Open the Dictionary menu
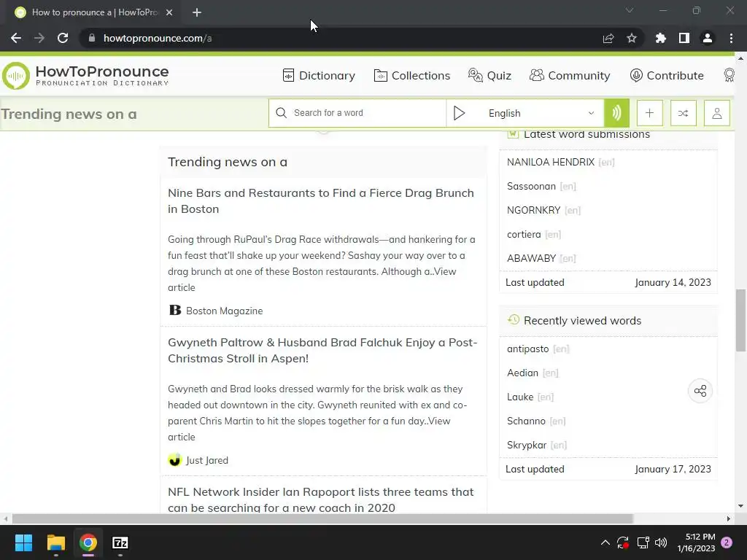Image resolution: width=747 pixels, height=560 pixels. [319, 76]
